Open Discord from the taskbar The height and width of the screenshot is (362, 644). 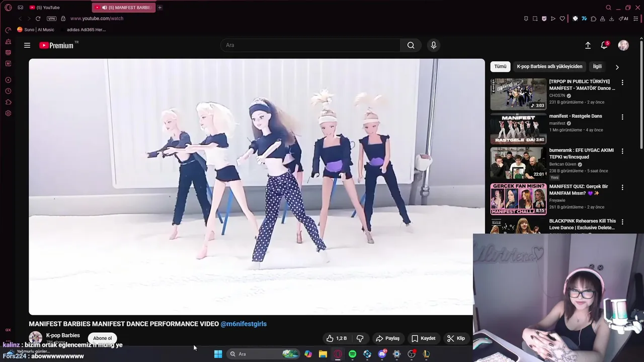tap(382, 354)
